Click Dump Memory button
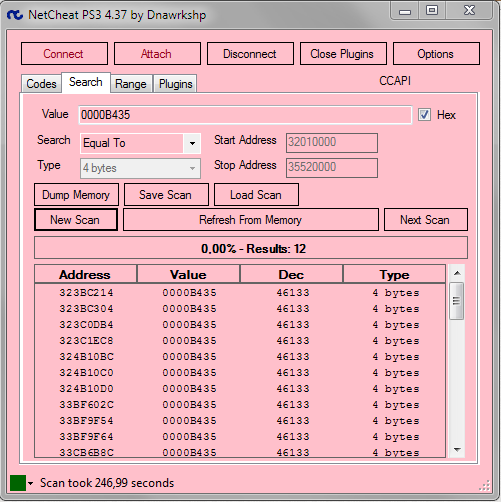This screenshot has width=501, height=502. (76, 195)
